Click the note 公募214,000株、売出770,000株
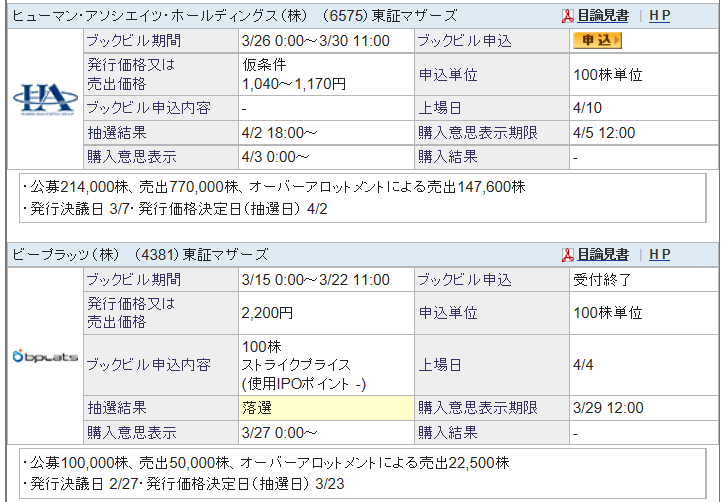Viewport: 728px width, 502px height. (273, 187)
